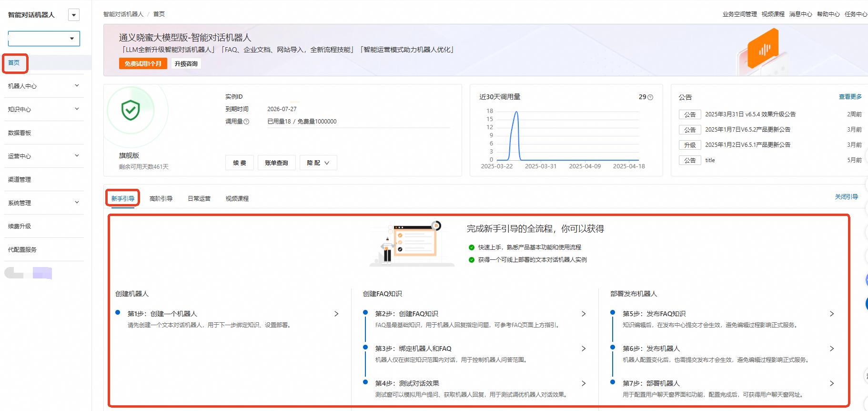Image resolution: width=868 pixels, height=411 pixels.
Task: Expand the 机器人中心 menu
Action: coord(44,86)
